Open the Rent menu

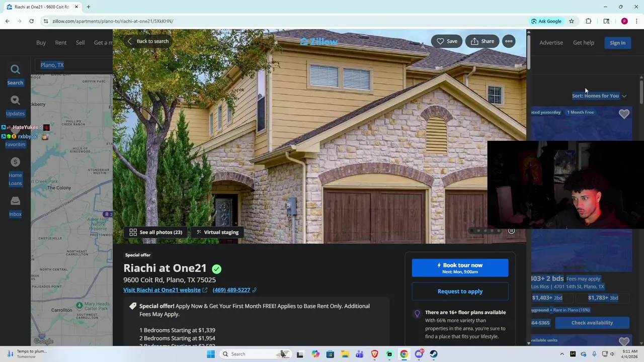(61, 43)
